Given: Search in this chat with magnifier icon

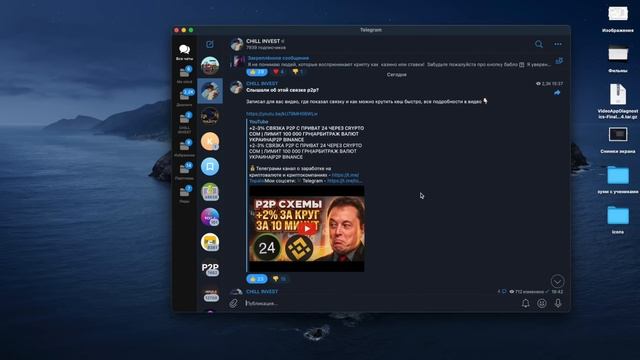Looking at the screenshot, I should 539,44.
